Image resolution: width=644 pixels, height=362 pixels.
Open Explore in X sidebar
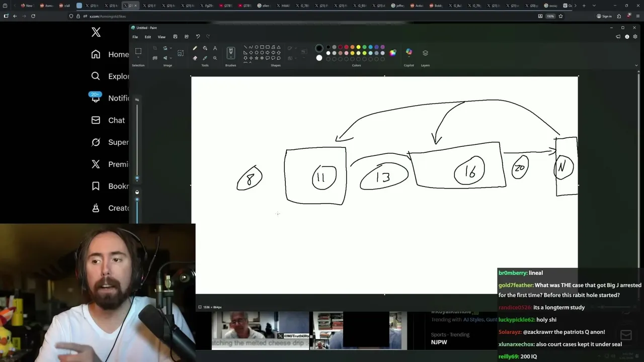pyautogui.click(x=110, y=76)
